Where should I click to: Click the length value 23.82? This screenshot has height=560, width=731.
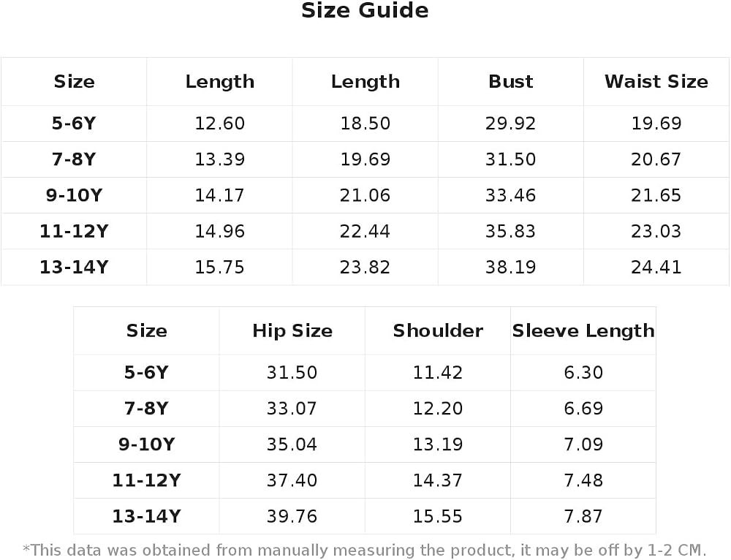(365, 267)
